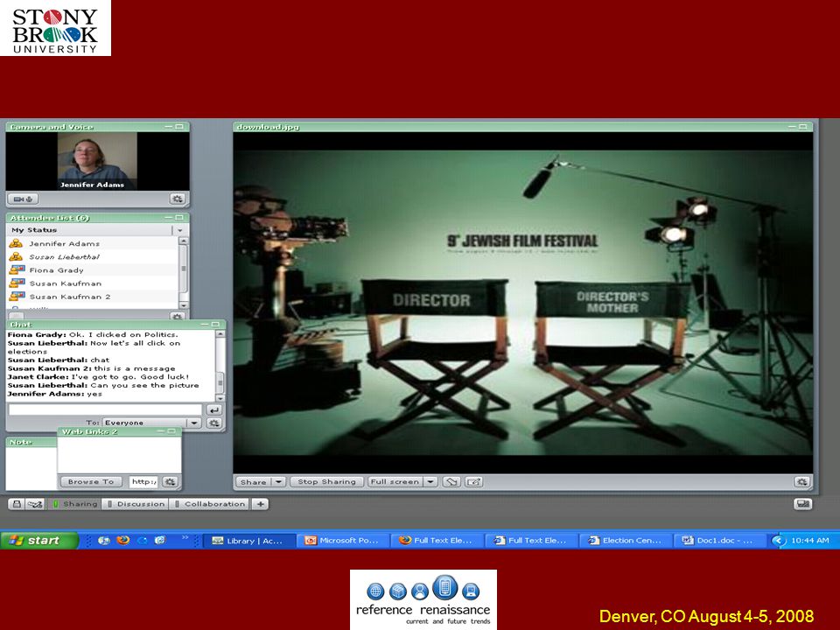Open Web Links 2 pod options gear

coord(171,481)
